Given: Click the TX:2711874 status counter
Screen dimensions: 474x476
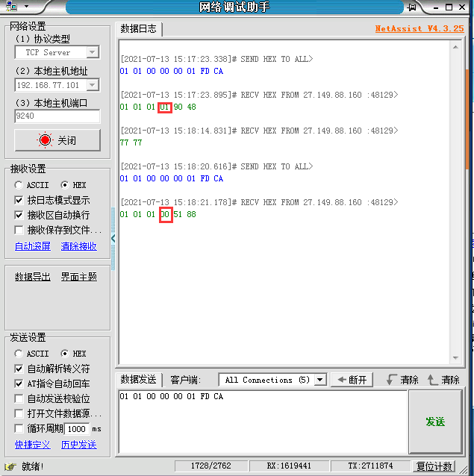Looking at the screenshot, I should (x=370, y=466).
